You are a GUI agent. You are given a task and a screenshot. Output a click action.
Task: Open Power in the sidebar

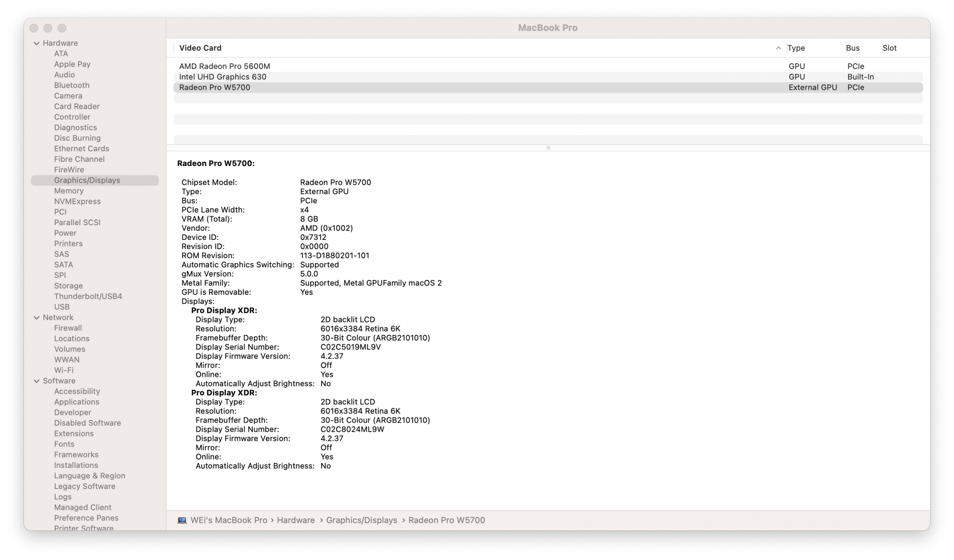pyautogui.click(x=65, y=233)
